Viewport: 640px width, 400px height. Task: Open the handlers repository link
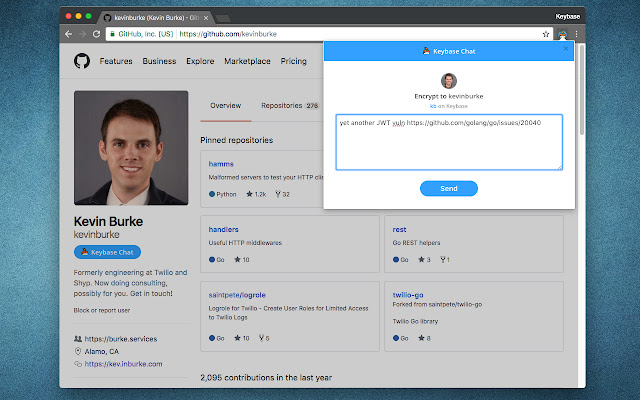(x=223, y=229)
